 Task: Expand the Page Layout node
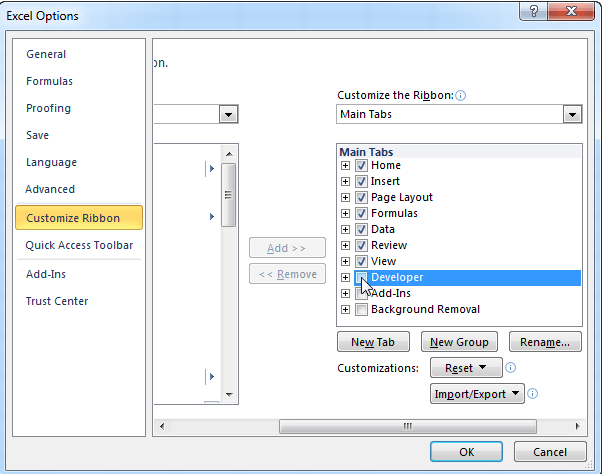click(346, 198)
